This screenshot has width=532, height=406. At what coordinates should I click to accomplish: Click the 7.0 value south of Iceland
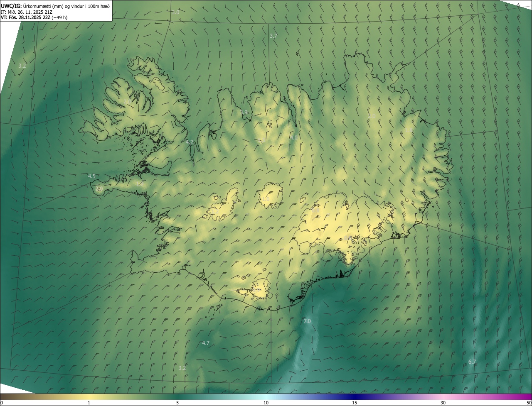tap(307, 321)
